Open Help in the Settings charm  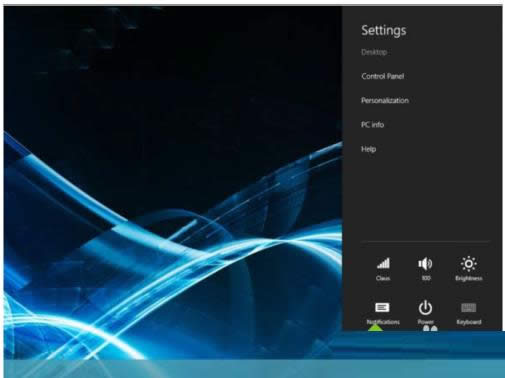368,149
